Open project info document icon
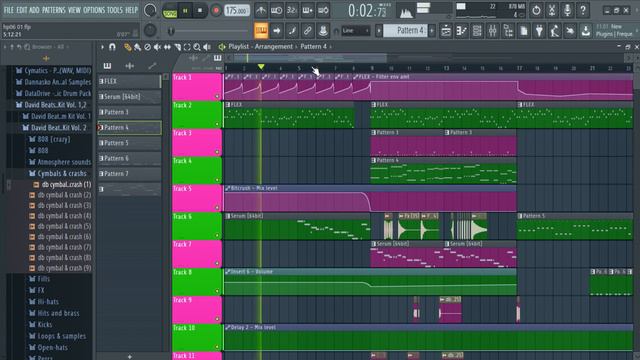The image size is (640, 360). (x=524, y=31)
